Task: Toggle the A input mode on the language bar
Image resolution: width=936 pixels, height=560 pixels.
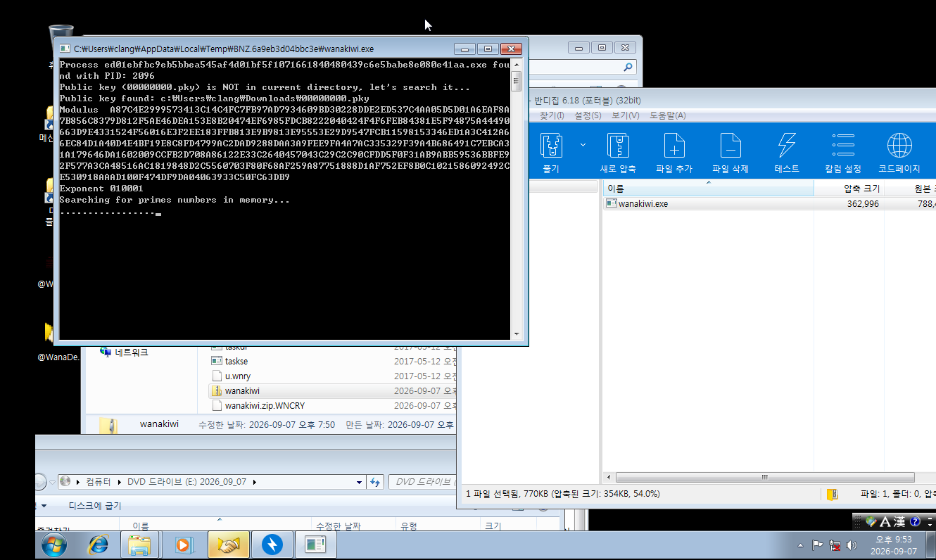Action: tap(885, 522)
